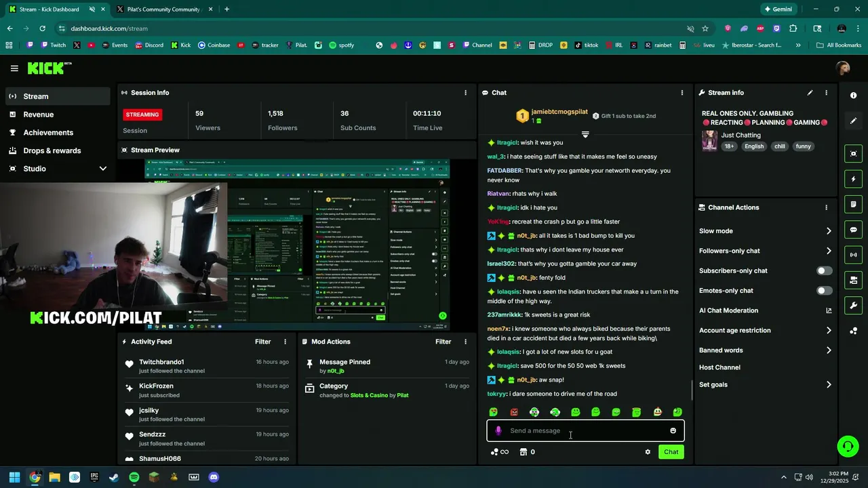
Task: Open Mod Actions three-dot menu
Action: click(x=465, y=342)
